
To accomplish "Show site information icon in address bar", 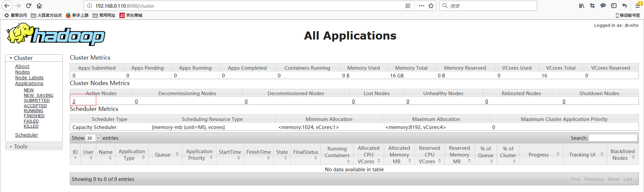I will pos(90,6).
